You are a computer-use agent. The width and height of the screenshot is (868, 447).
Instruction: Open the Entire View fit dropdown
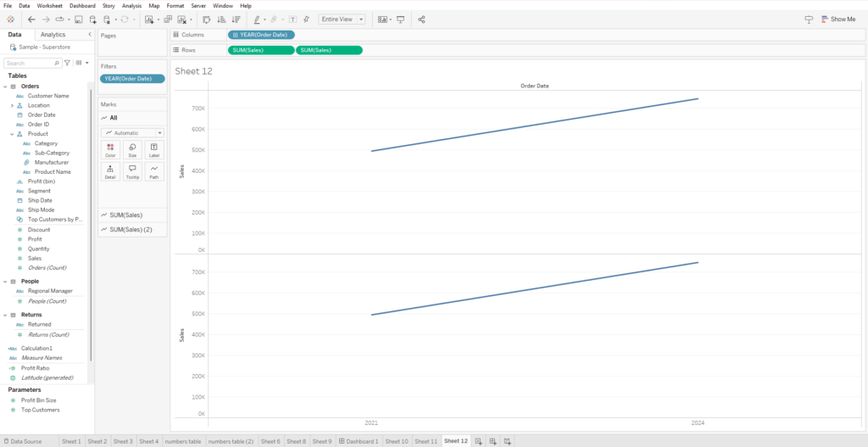(x=342, y=20)
